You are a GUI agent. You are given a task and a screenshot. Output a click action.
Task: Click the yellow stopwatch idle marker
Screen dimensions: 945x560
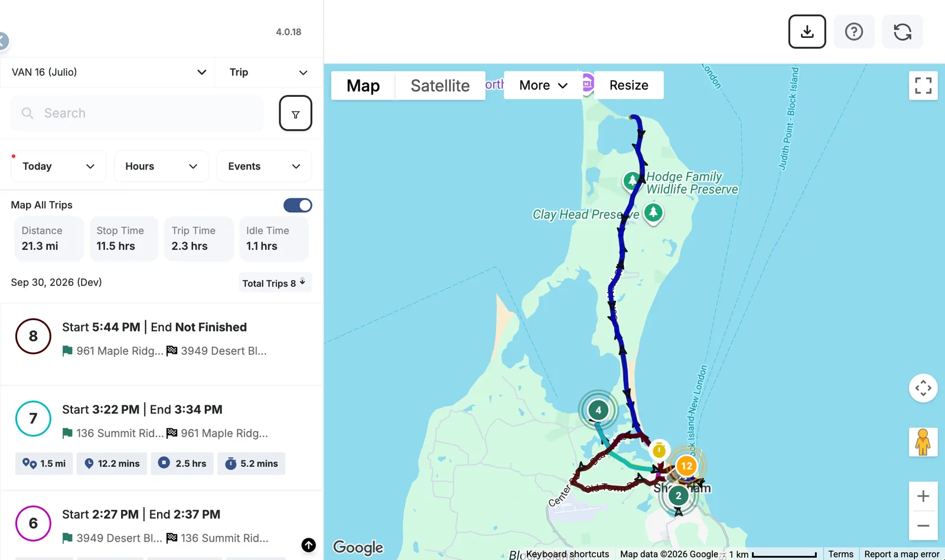(659, 450)
